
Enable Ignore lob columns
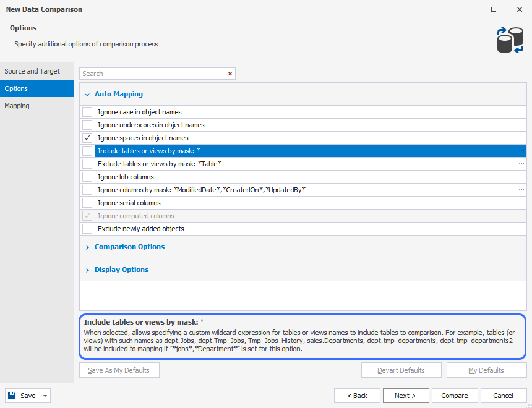[x=87, y=177]
